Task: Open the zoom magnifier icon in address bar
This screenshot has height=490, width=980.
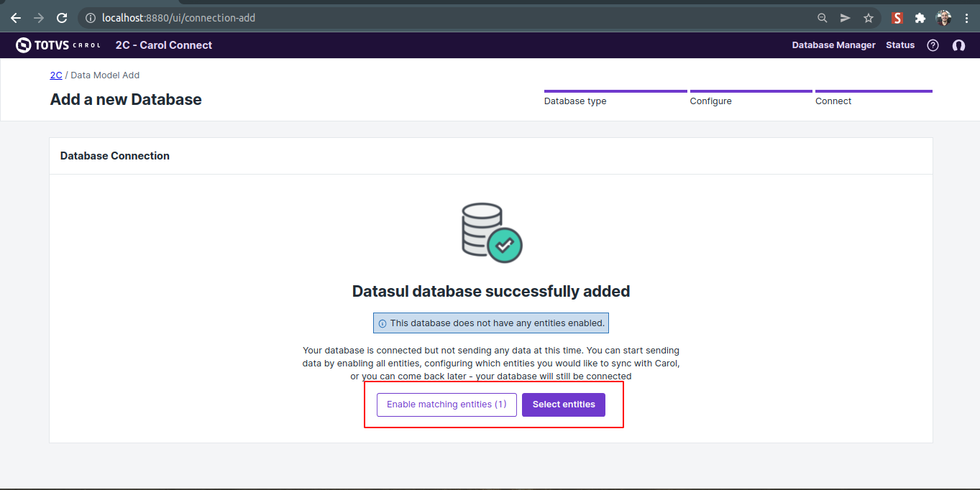Action: point(823,18)
